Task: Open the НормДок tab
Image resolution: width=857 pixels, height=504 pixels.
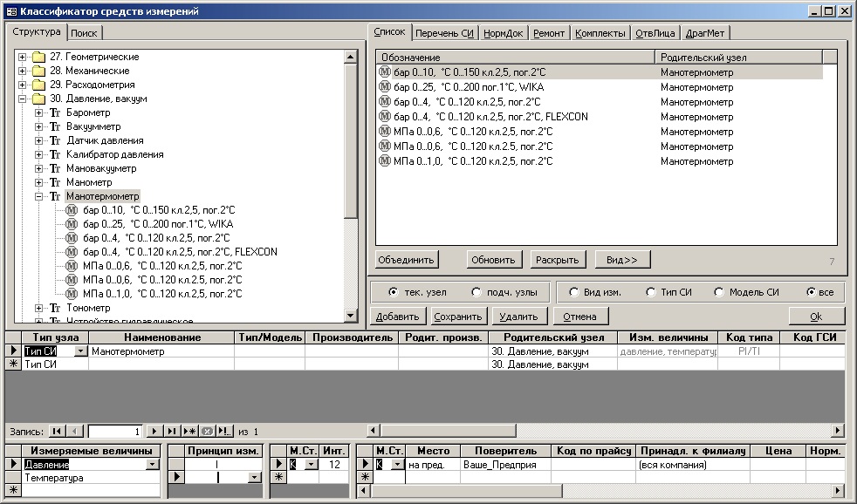Action: (x=504, y=33)
